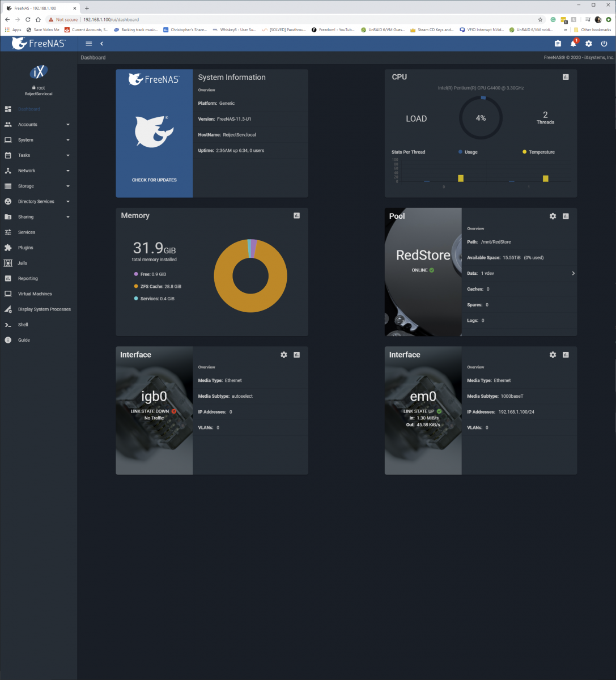
Task: Select Dashboard in the sidebar
Action: coord(39,109)
